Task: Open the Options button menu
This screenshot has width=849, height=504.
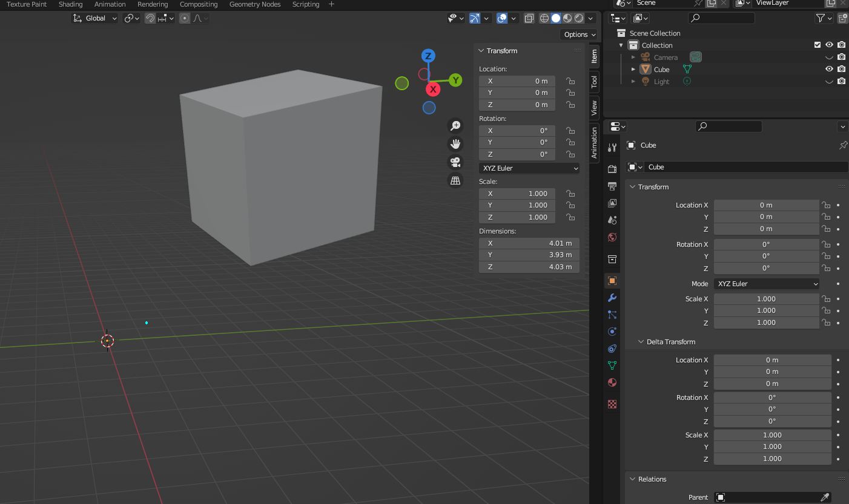Action: tap(579, 34)
